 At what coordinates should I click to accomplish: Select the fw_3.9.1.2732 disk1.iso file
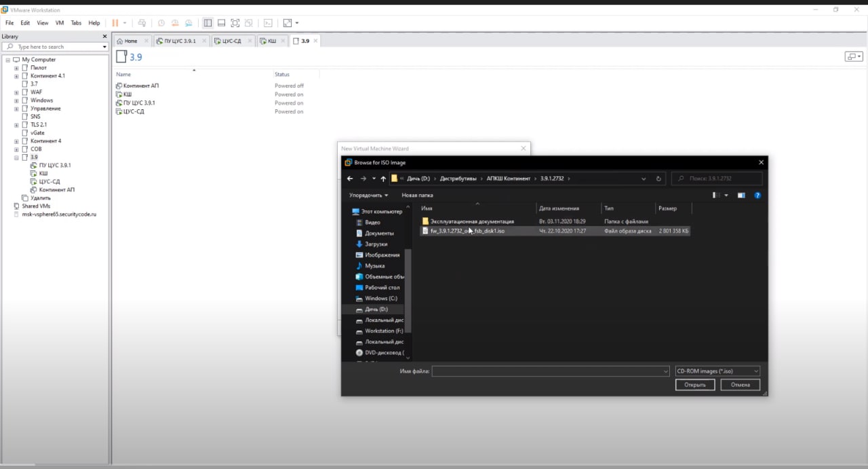click(555, 231)
